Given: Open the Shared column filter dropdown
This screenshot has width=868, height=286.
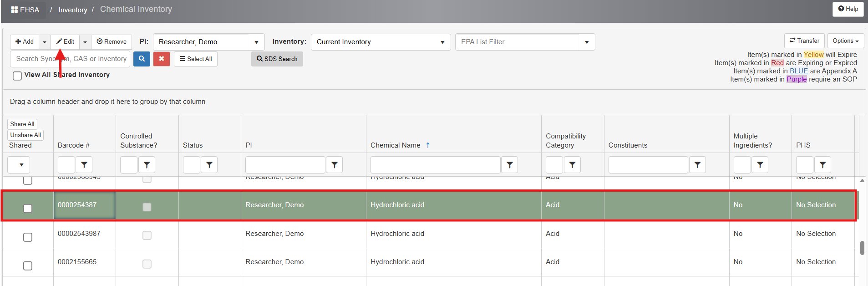Looking at the screenshot, I should pyautogui.click(x=19, y=165).
